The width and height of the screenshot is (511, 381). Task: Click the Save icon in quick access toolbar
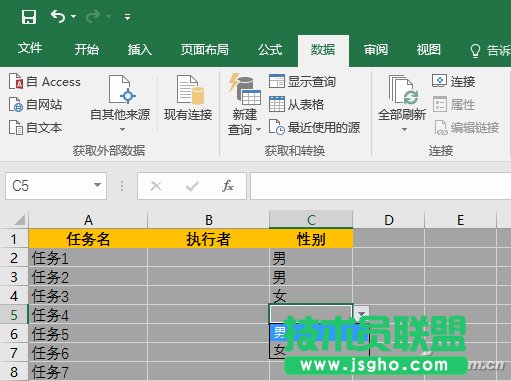pyautogui.click(x=29, y=17)
